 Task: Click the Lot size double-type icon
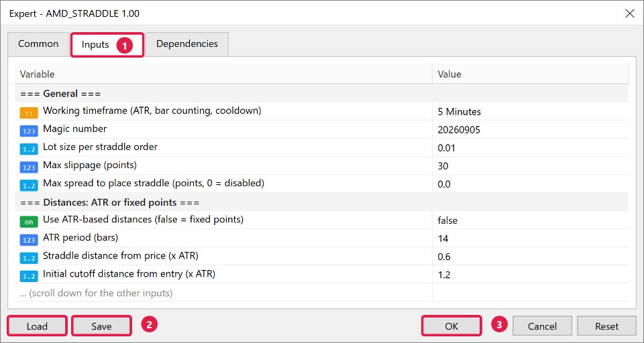coord(29,149)
